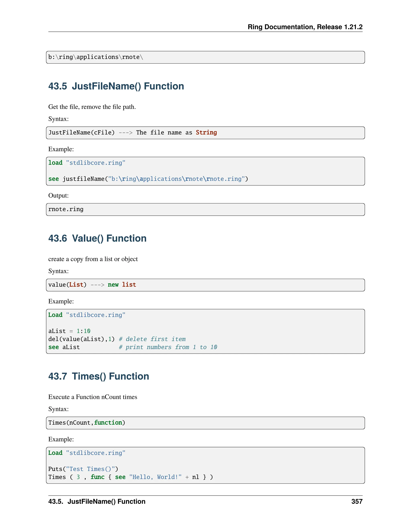This screenshot has height=532, width=411.
Task: Click the value(List) syntax line
Action: (92, 285)
